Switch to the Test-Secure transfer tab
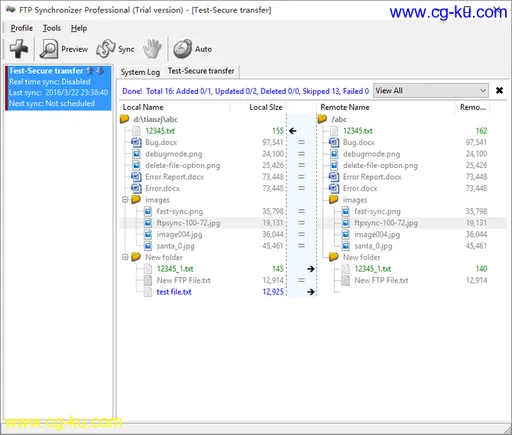The width and height of the screenshot is (512, 435). tap(201, 71)
